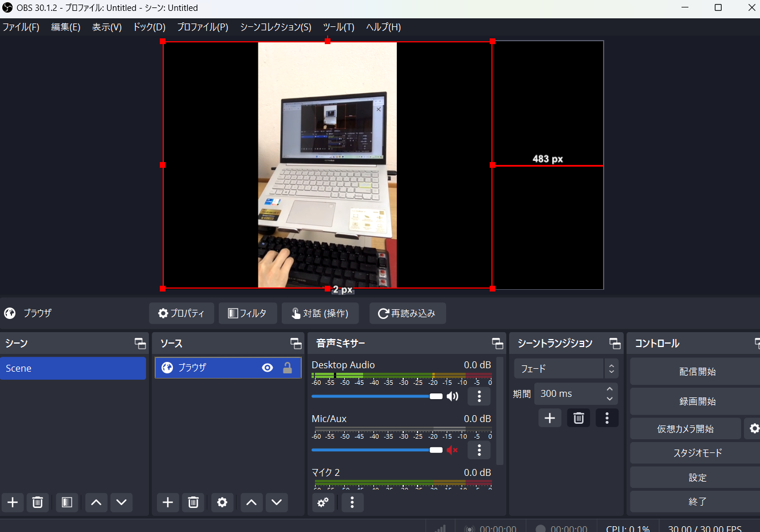Image resolution: width=760 pixels, height=532 pixels.
Task: Open the シーンコレクション(S) menu
Action: click(275, 27)
